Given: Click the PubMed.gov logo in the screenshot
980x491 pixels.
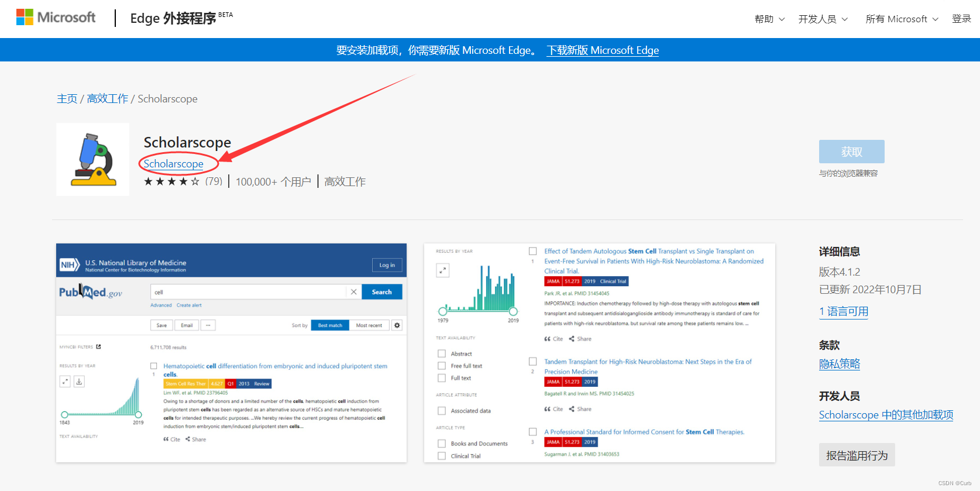Looking at the screenshot, I should pos(91,292).
